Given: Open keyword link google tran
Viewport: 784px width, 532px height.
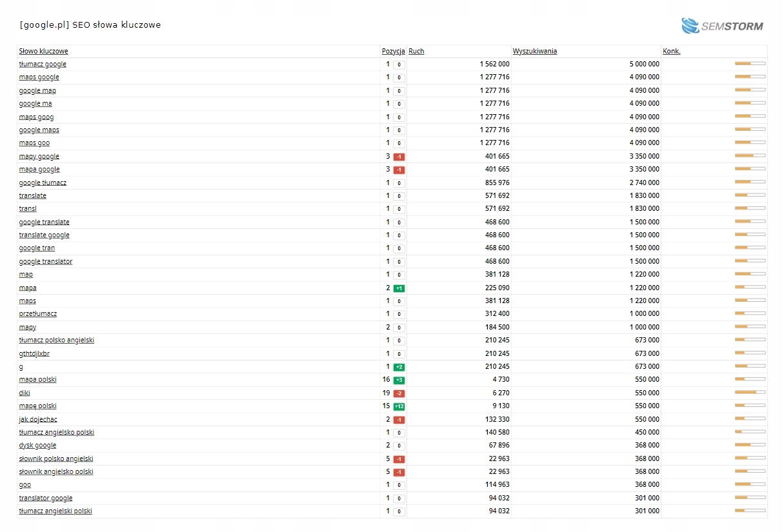Looking at the screenshot, I should coord(37,248).
